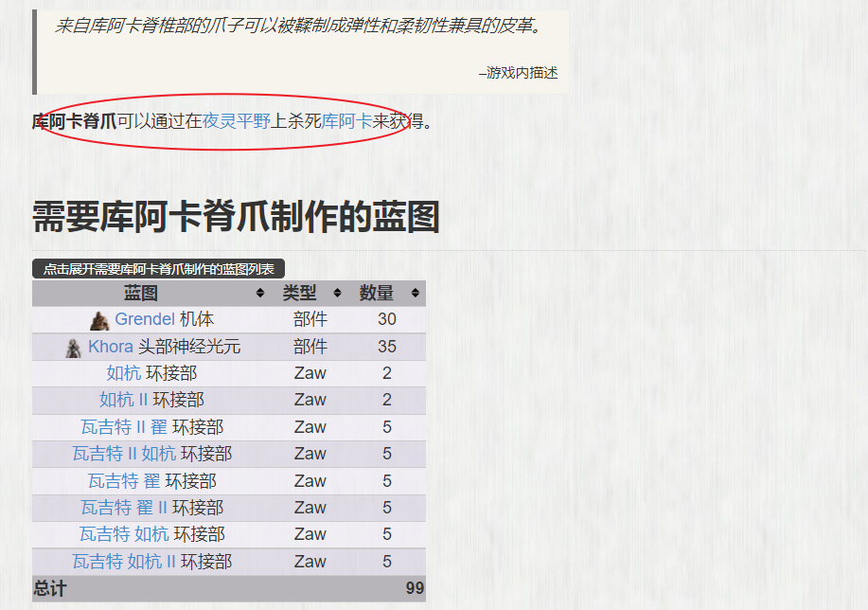Click the 总计 total label
868x610 pixels.
pyautogui.click(x=50, y=588)
